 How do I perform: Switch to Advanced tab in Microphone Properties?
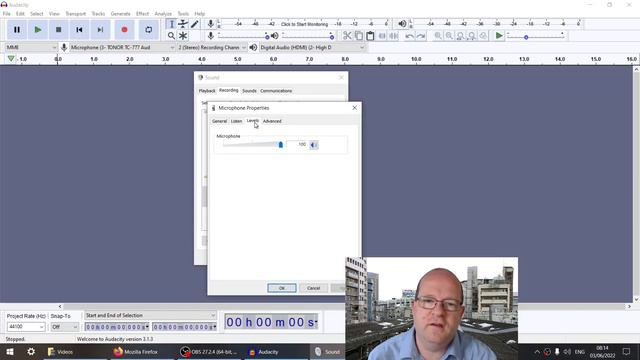coord(272,121)
